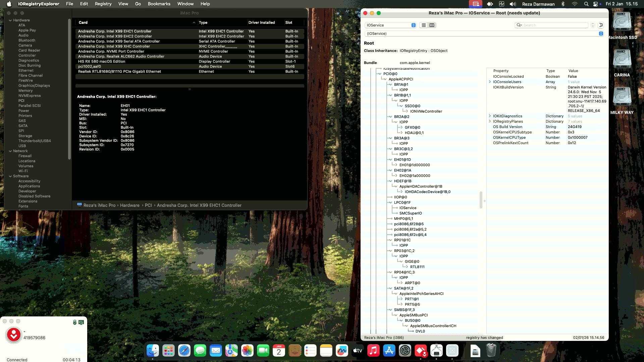
Task: Open the View menu
Action: coord(123,4)
